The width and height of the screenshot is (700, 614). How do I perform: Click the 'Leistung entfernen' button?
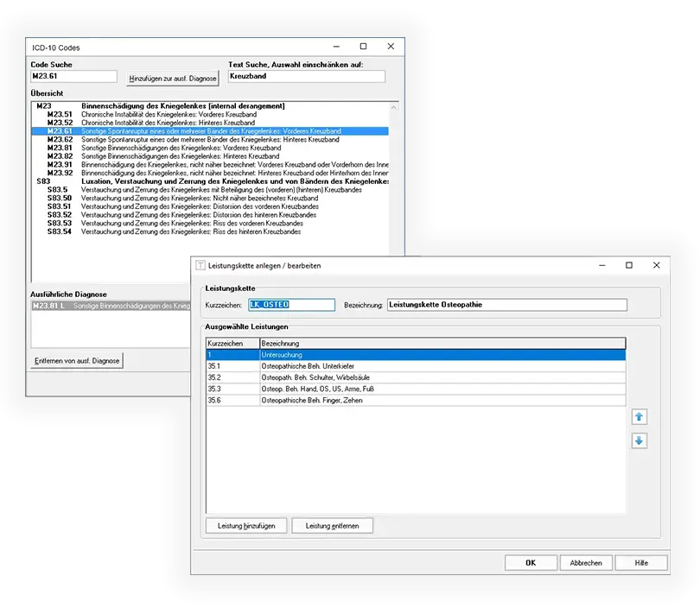tap(332, 525)
